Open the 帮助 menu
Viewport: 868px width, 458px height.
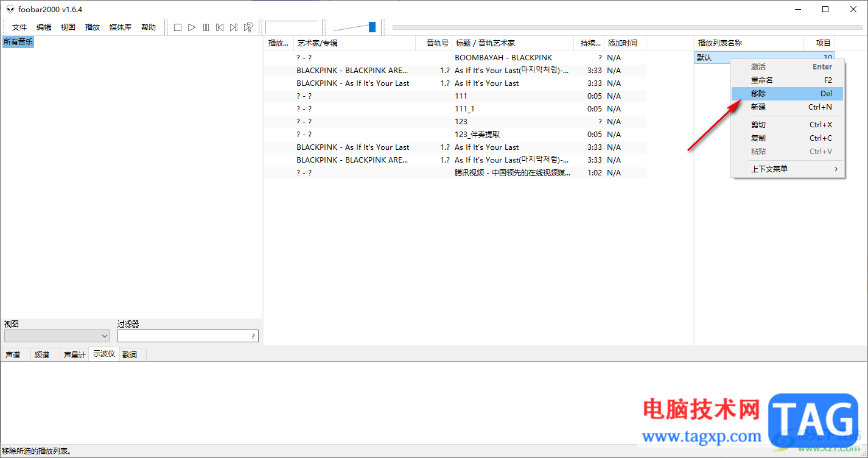coord(149,27)
